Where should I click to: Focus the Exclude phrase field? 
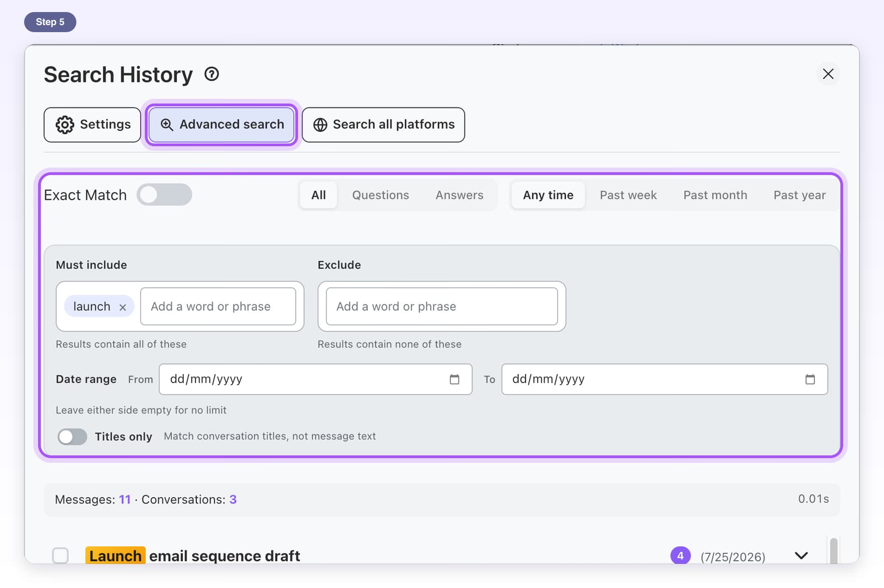(x=441, y=306)
